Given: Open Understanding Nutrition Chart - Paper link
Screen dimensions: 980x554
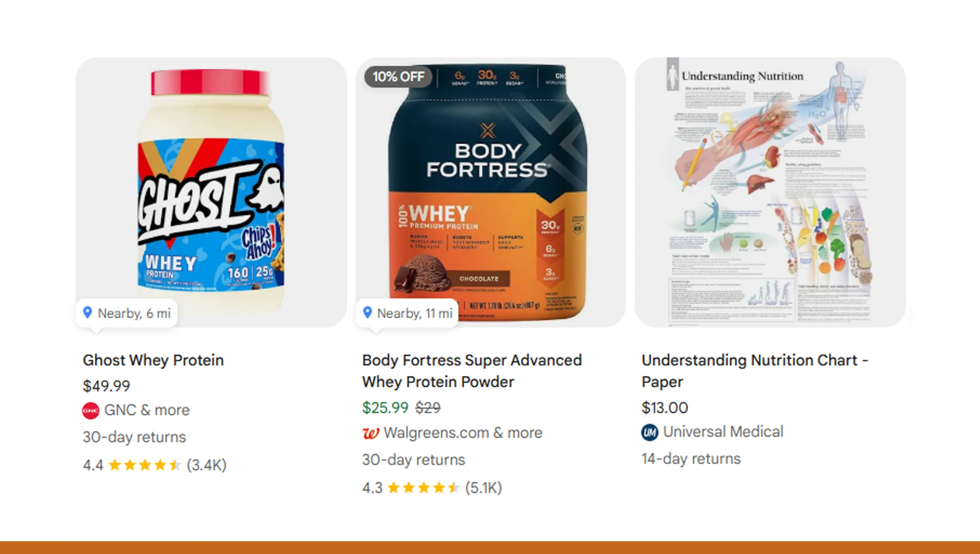Looking at the screenshot, I should pyautogui.click(x=754, y=371).
